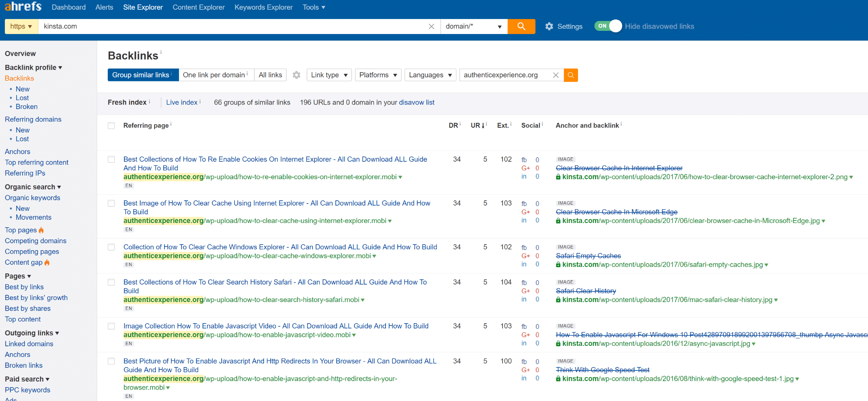Go to Referring domains in the sidebar
868x401 pixels.
click(33, 119)
